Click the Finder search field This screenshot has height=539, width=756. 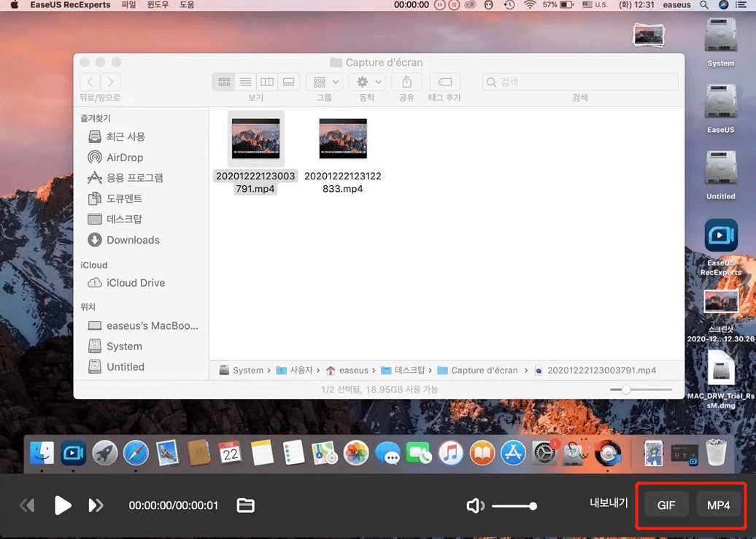tap(580, 82)
